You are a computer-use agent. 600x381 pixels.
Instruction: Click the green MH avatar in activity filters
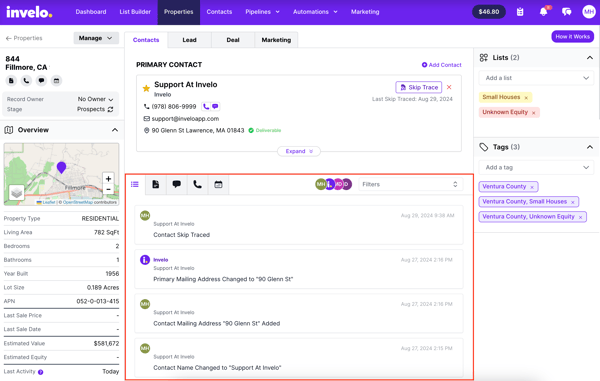tap(321, 184)
